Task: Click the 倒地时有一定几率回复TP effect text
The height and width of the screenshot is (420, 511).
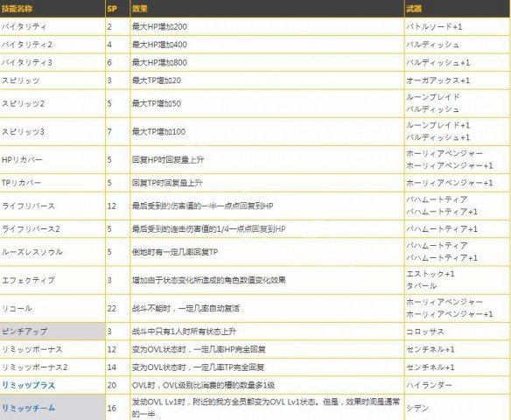Action: tap(175, 252)
